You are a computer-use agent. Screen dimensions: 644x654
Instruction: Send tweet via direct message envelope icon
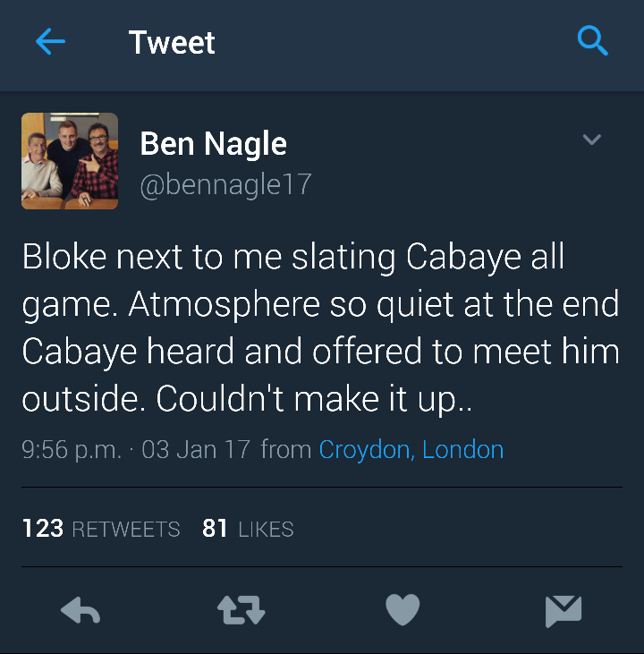coord(563,611)
